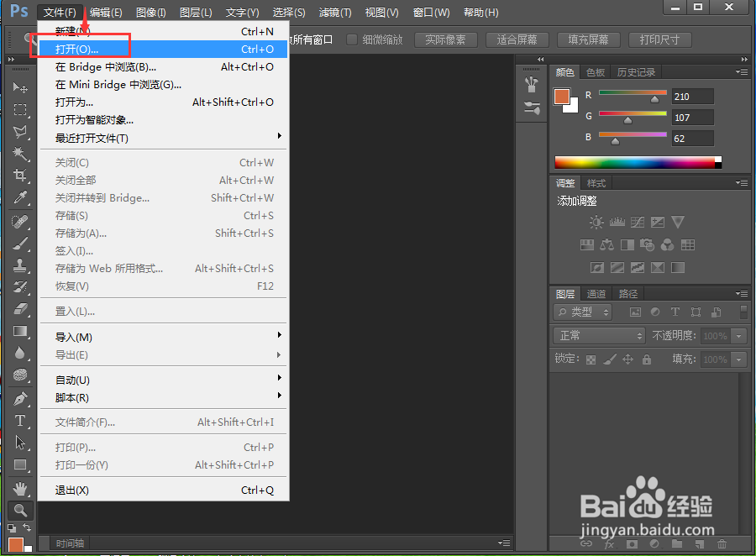Open the 类型 layer filter dropdown

582,312
